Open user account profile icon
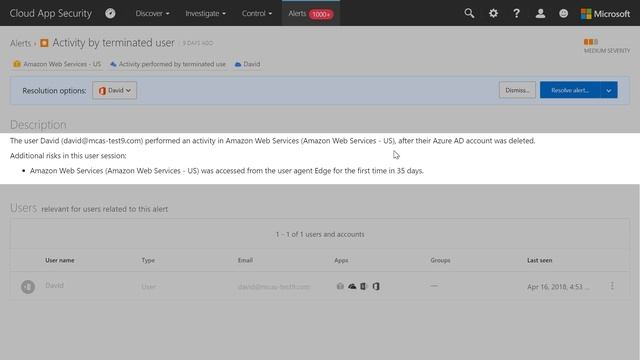 click(x=540, y=13)
